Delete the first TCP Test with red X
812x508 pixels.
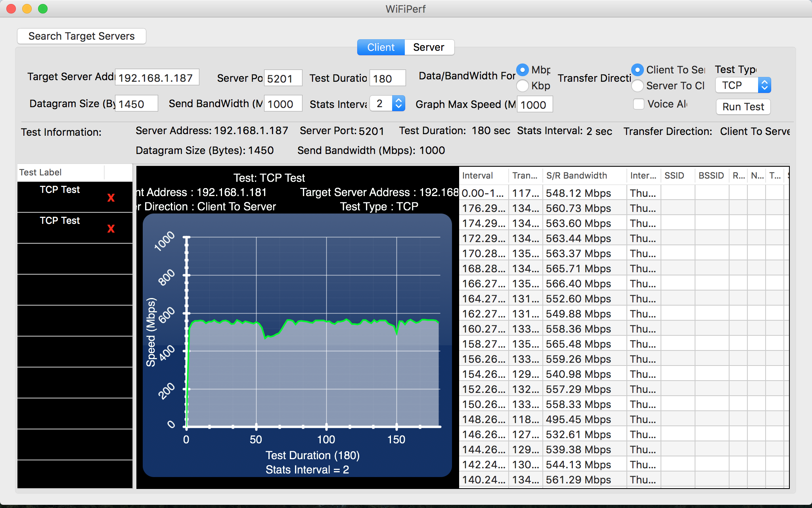111,198
